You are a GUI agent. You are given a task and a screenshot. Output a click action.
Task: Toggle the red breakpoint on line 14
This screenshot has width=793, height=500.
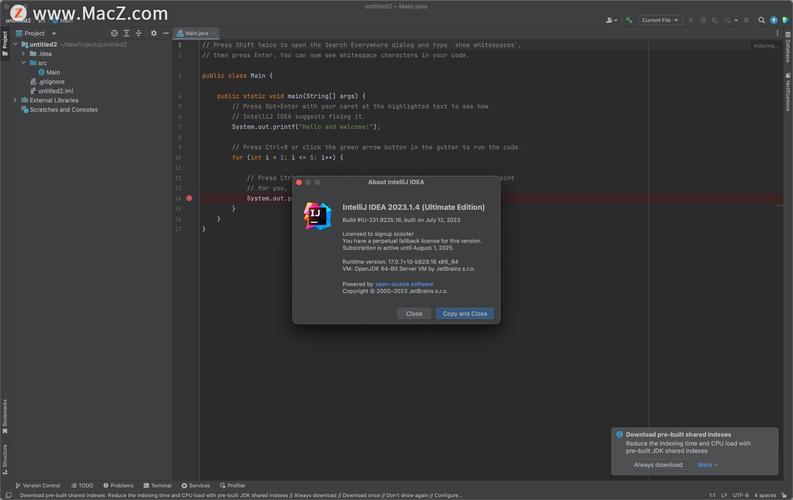[189, 198]
